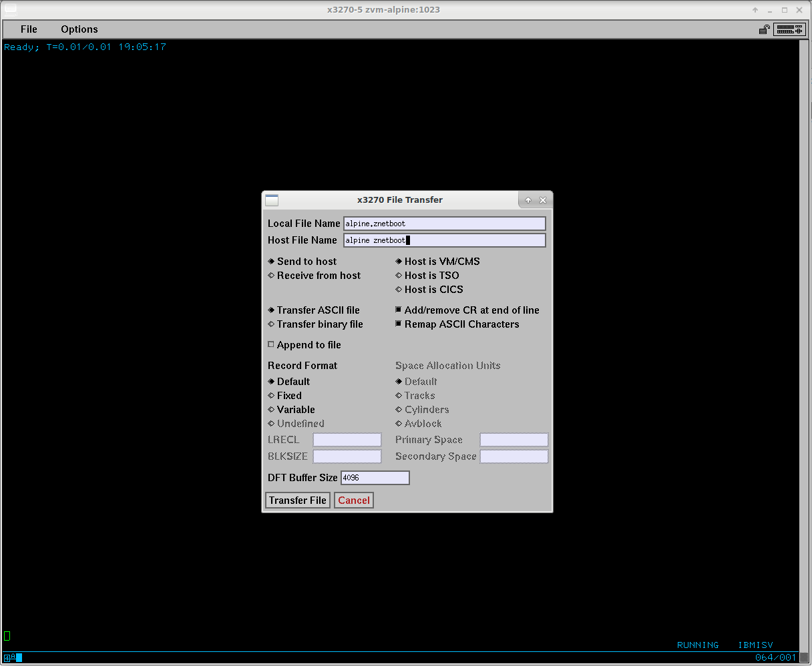Screen dimensions: 812x666
Task: Click the 064/001 cursor position indicator
Action: (x=776, y=658)
